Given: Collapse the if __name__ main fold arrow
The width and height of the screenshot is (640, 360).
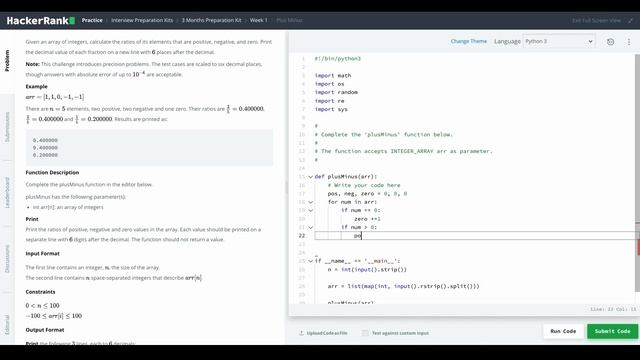Looking at the screenshot, I should tap(311, 261).
